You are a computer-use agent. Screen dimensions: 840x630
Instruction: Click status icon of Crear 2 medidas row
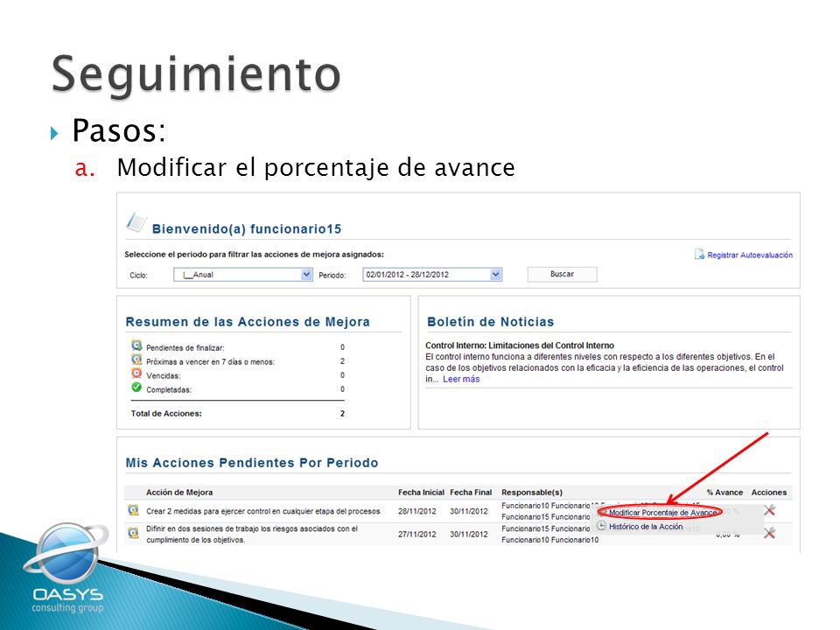pyautogui.click(x=133, y=510)
